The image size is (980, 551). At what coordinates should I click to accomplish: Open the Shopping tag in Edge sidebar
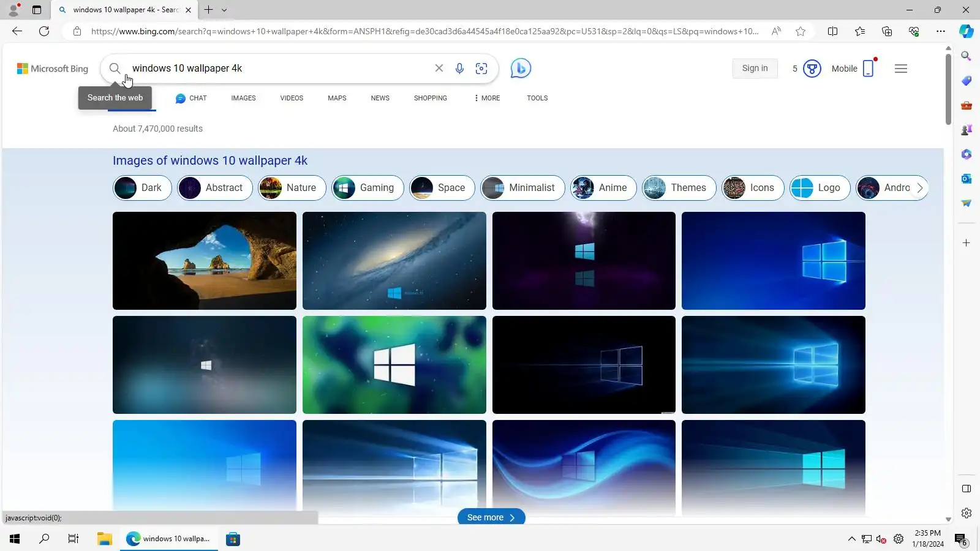pos(967,81)
